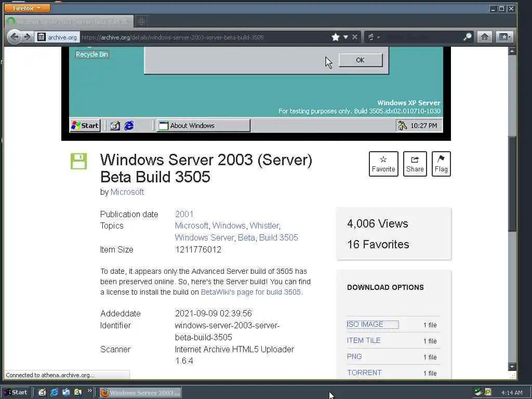The width and height of the screenshot is (532, 399).
Task: Click the browser search input box
Action: click(x=421, y=37)
